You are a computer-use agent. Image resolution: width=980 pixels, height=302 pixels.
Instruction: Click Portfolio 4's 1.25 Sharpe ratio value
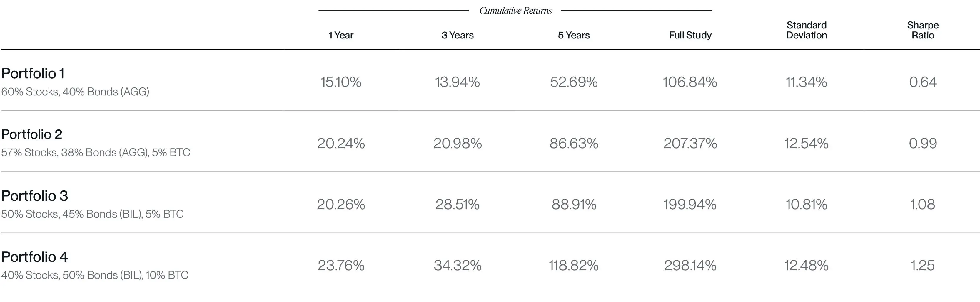coord(923,266)
